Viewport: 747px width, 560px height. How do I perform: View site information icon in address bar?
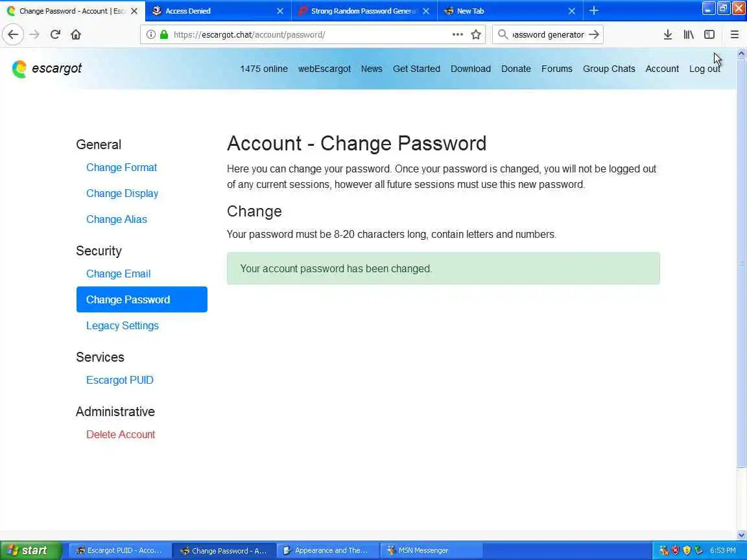(x=150, y=34)
